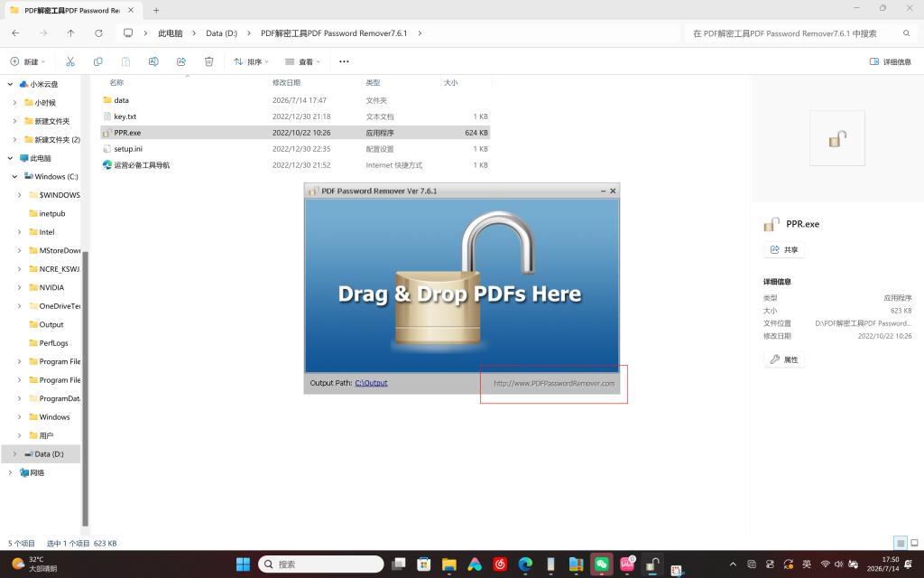Collapse the 此电脑 tree node
924x578 pixels.
[x=10, y=158]
